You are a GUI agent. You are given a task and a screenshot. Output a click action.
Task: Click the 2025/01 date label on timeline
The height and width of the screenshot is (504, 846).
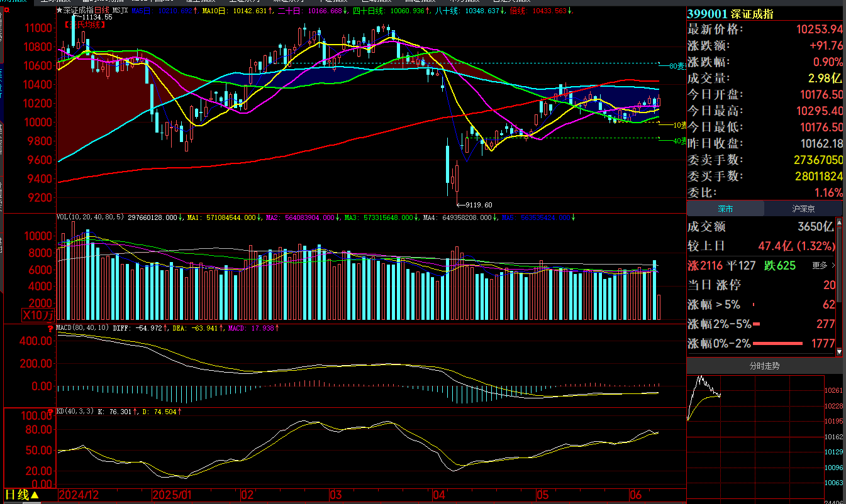tap(172, 495)
